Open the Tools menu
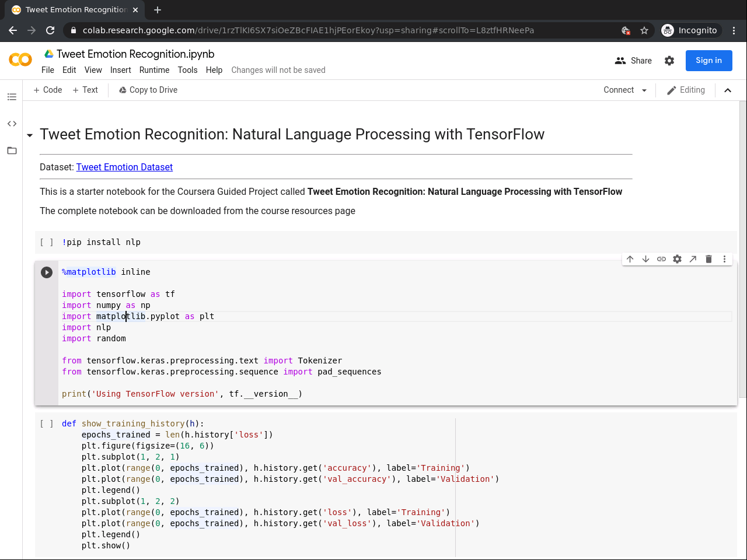Viewport: 747px width, 560px height. (x=187, y=70)
